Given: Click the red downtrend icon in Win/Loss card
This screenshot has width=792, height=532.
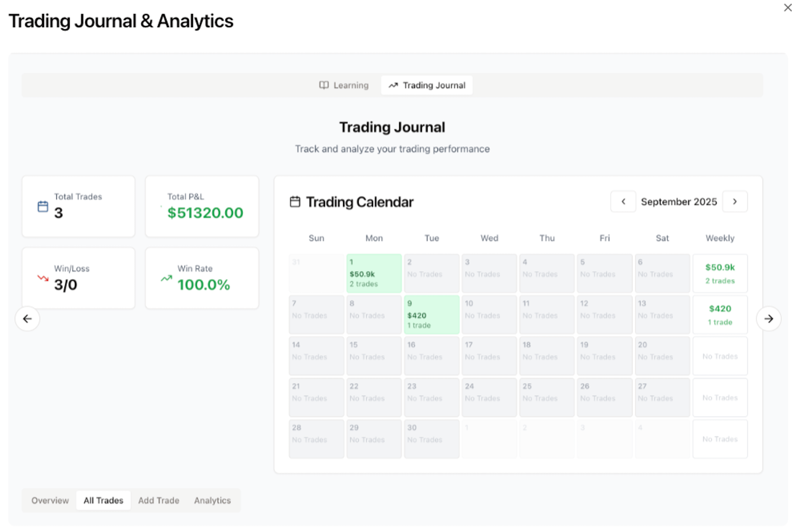Looking at the screenshot, I should pyautogui.click(x=43, y=278).
